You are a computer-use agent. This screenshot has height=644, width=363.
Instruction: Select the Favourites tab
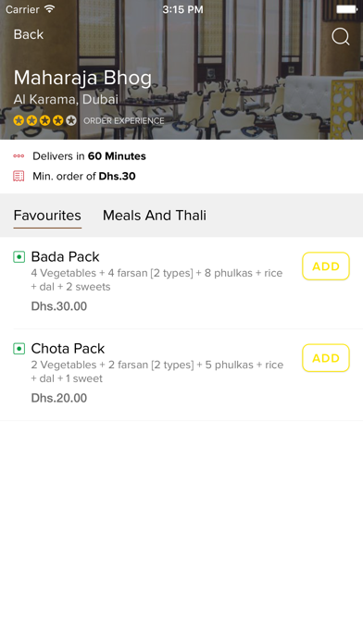pyautogui.click(x=47, y=216)
